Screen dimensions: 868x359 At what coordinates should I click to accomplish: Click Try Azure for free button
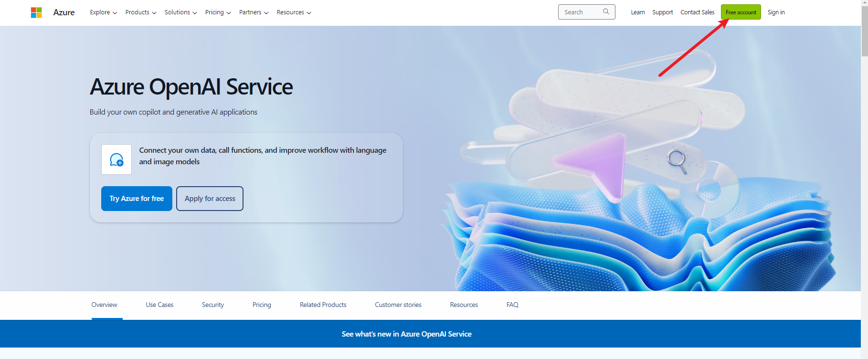137,199
